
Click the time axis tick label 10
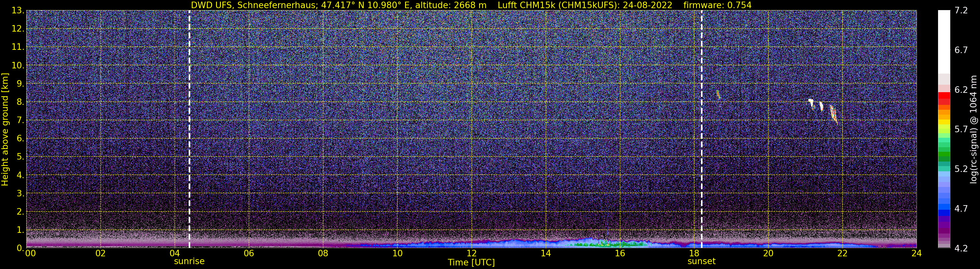[397, 254]
